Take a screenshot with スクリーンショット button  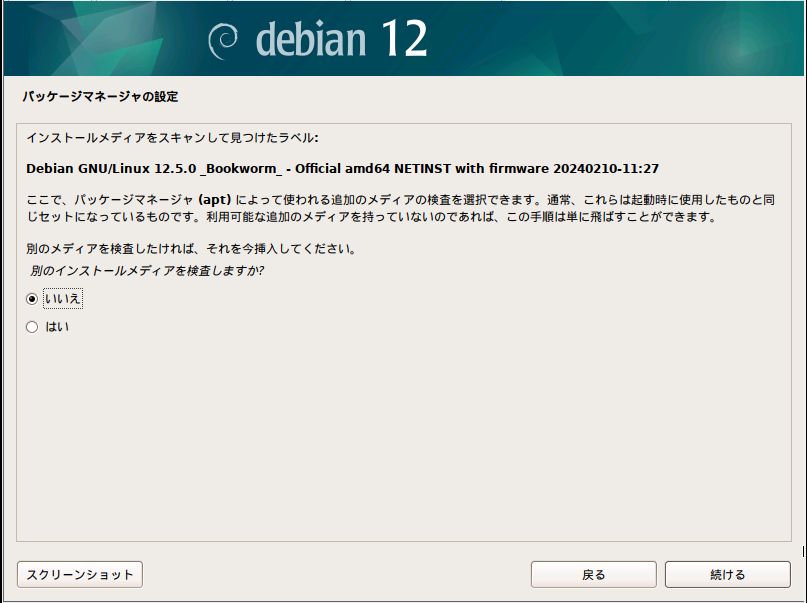pos(80,574)
